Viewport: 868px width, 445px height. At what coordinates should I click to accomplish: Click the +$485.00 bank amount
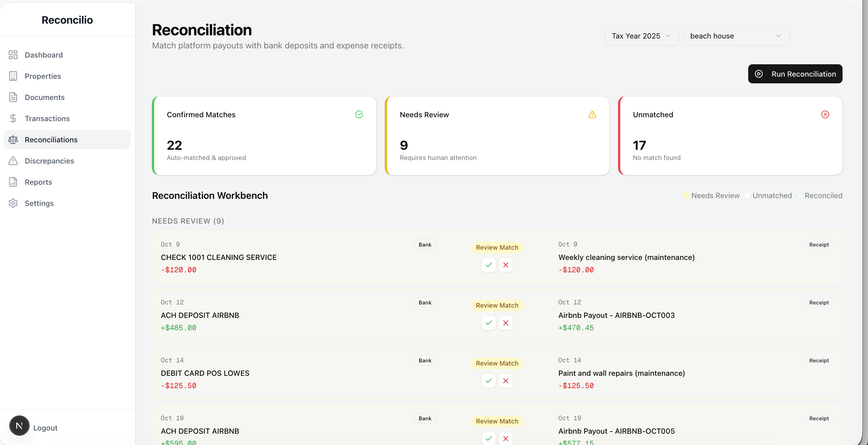coord(178,327)
